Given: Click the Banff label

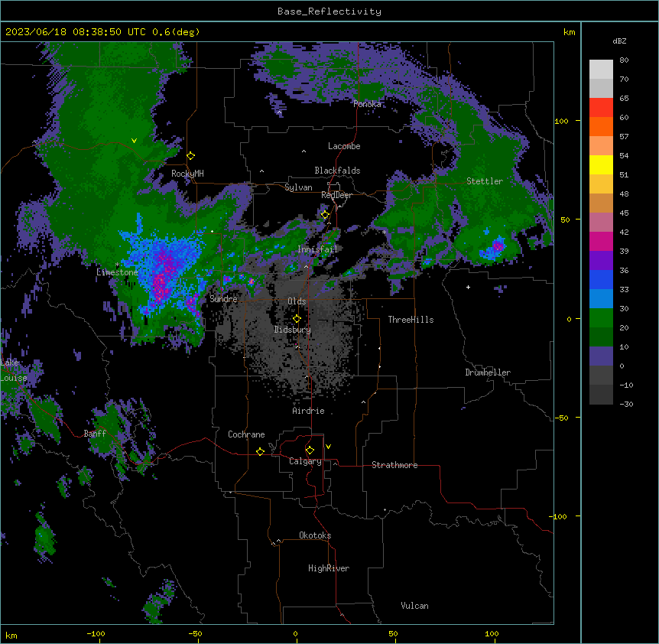Looking at the screenshot, I should point(95,434).
